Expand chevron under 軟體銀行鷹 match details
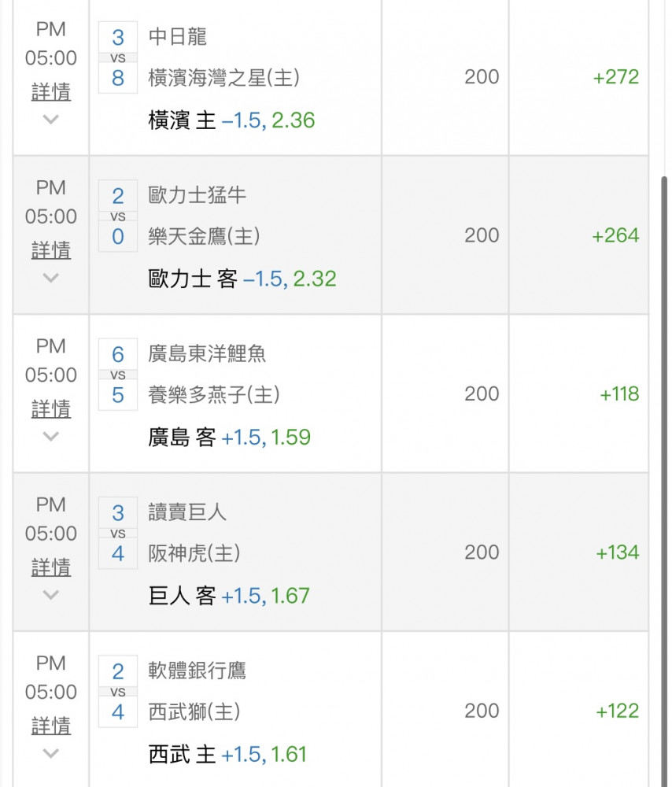The image size is (672, 787). click(x=50, y=754)
